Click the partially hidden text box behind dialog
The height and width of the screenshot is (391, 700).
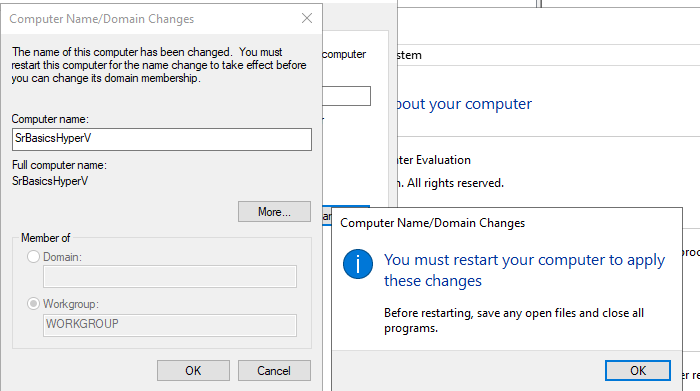click(346, 96)
